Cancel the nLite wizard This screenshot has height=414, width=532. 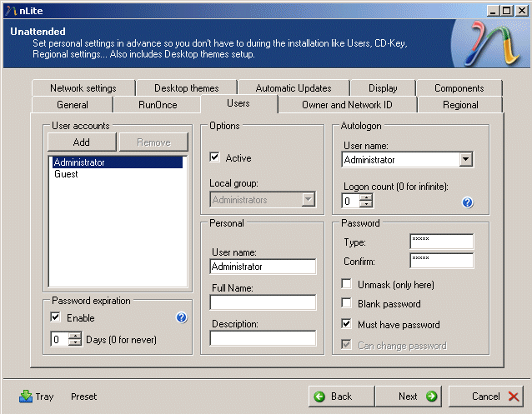[x=486, y=396]
